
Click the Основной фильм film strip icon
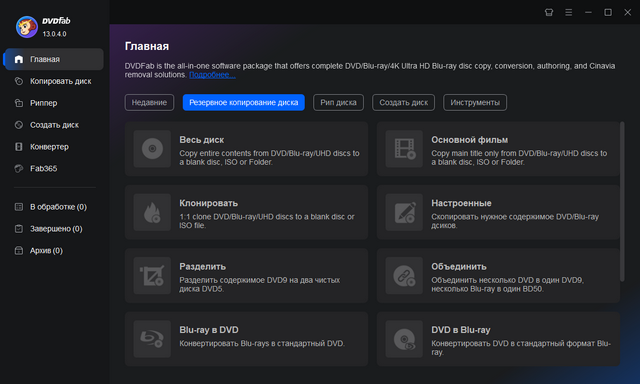pos(404,149)
